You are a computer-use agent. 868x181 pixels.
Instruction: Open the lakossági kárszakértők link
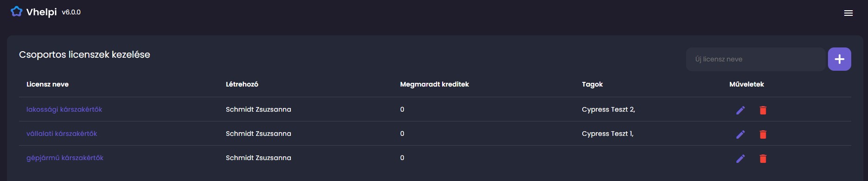click(x=64, y=109)
